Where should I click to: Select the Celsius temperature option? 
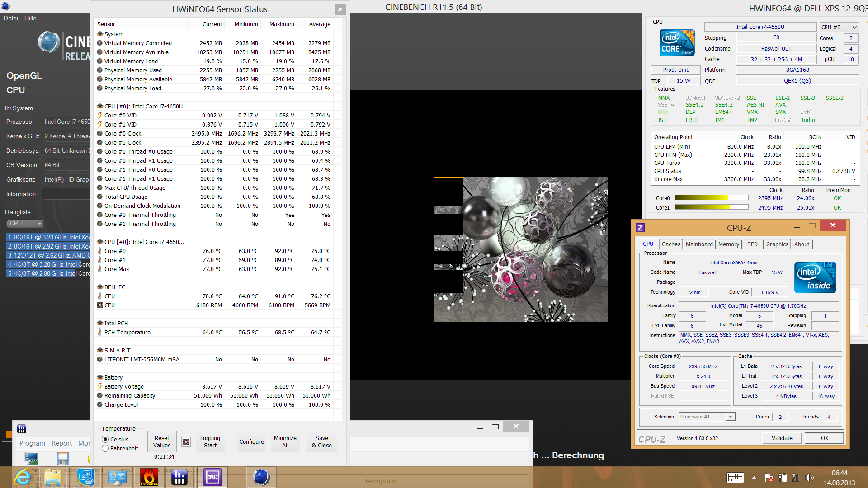[105, 439]
